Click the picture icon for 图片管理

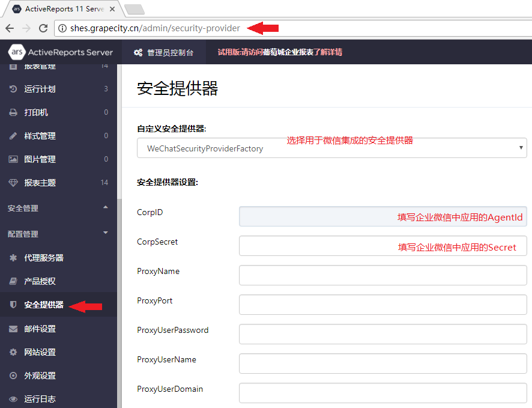[13, 159]
